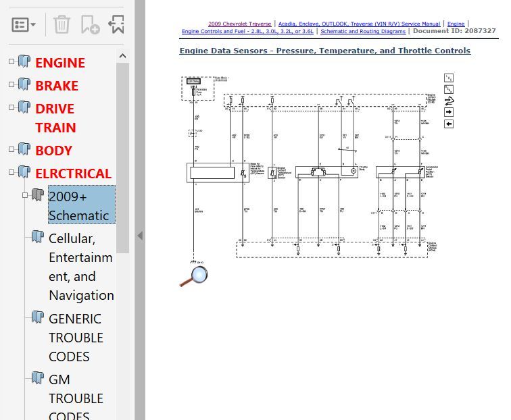Expand the BRAKE bookmark node
Image resolution: width=511 pixels, height=420 pixels.
tap(11, 84)
